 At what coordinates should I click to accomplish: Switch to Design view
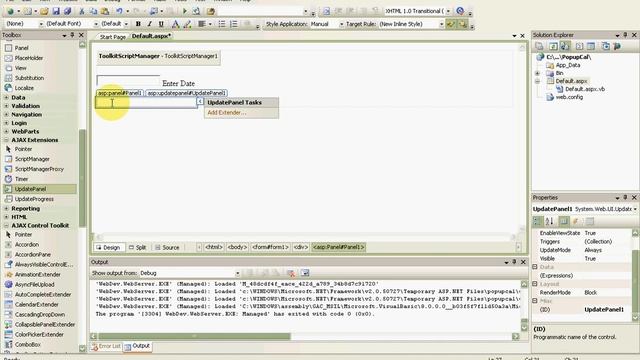tap(108, 247)
